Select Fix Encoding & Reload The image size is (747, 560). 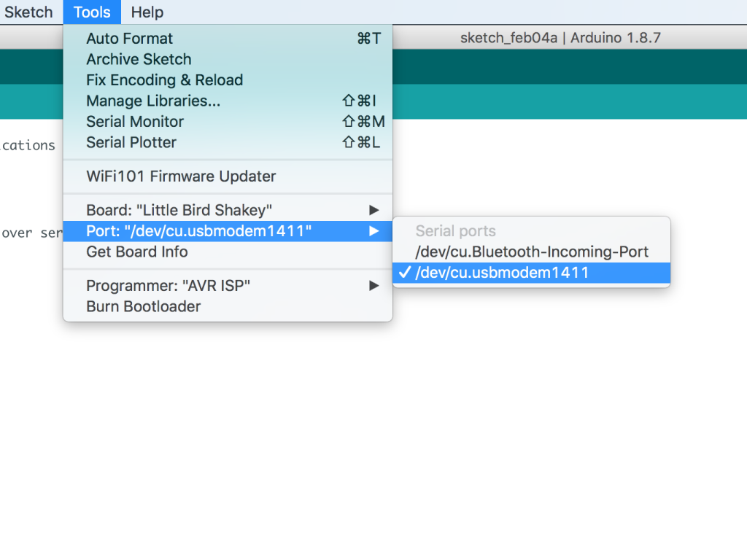point(228,80)
